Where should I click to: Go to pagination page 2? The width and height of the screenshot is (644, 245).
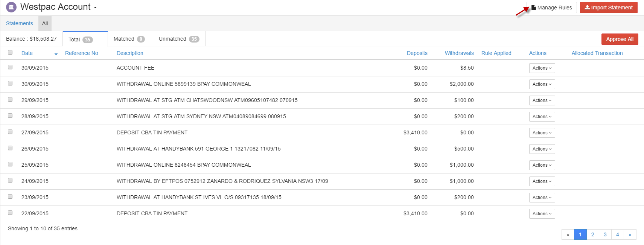[592, 234]
